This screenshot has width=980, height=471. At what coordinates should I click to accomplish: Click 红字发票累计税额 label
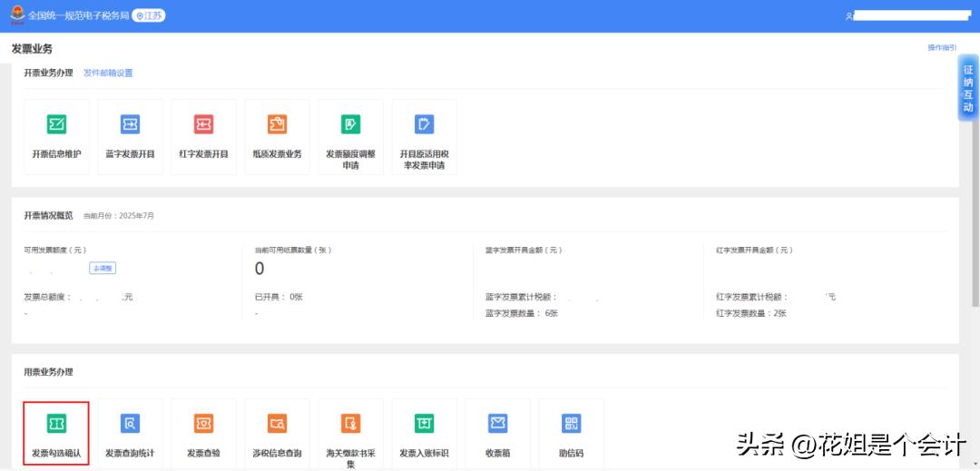(x=752, y=297)
